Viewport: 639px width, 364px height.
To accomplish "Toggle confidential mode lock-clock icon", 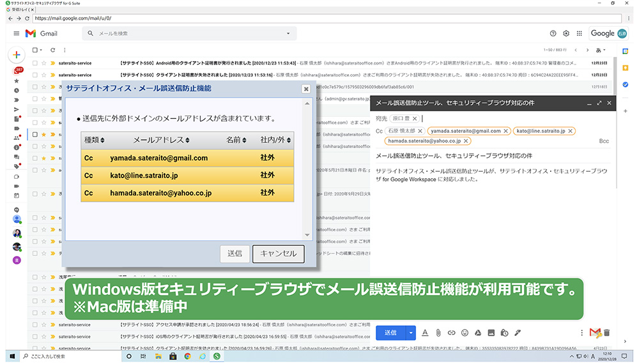I will click(x=505, y=333).
